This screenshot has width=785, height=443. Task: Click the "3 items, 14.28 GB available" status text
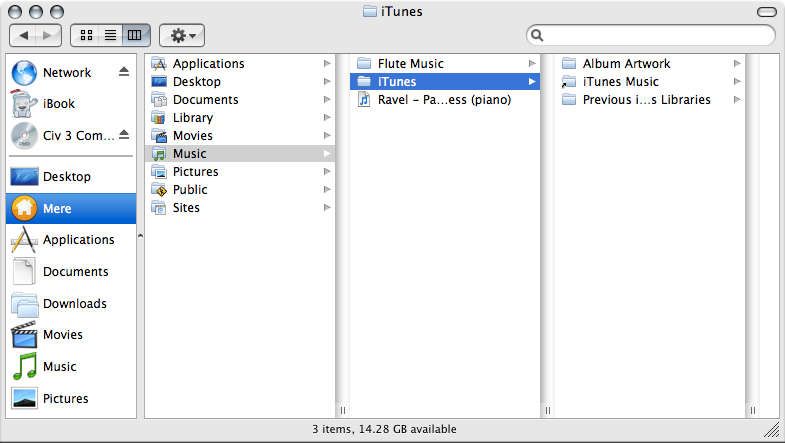pos(384,429)
